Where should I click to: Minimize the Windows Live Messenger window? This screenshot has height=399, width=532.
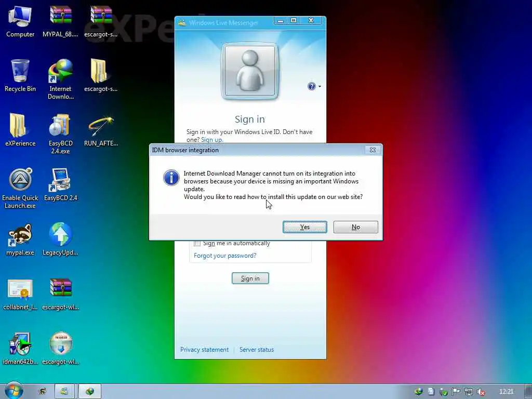(281, 21)
